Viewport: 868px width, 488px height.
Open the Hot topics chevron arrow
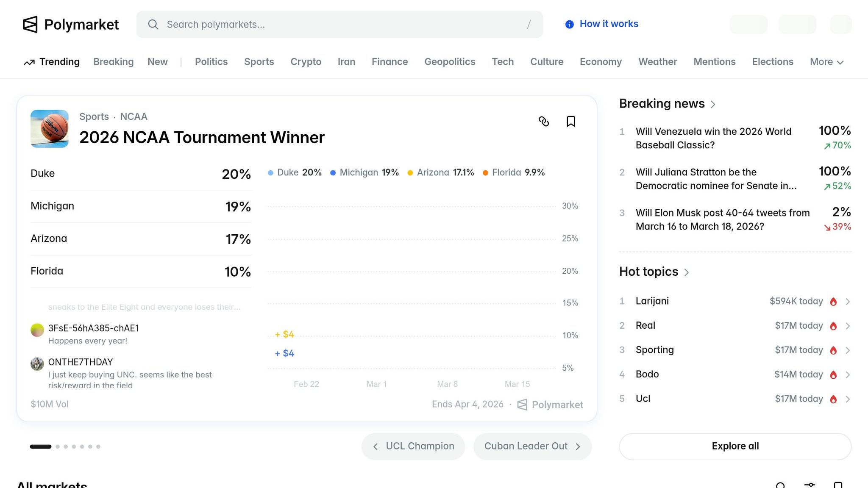click(687, 272)
